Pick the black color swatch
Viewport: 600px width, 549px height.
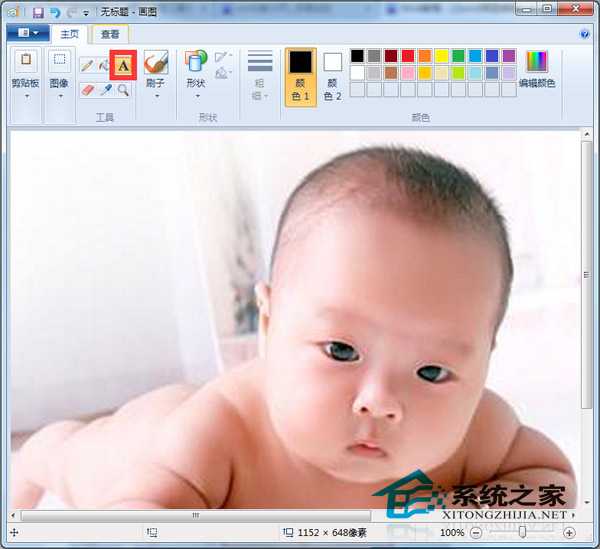[357, 56]
